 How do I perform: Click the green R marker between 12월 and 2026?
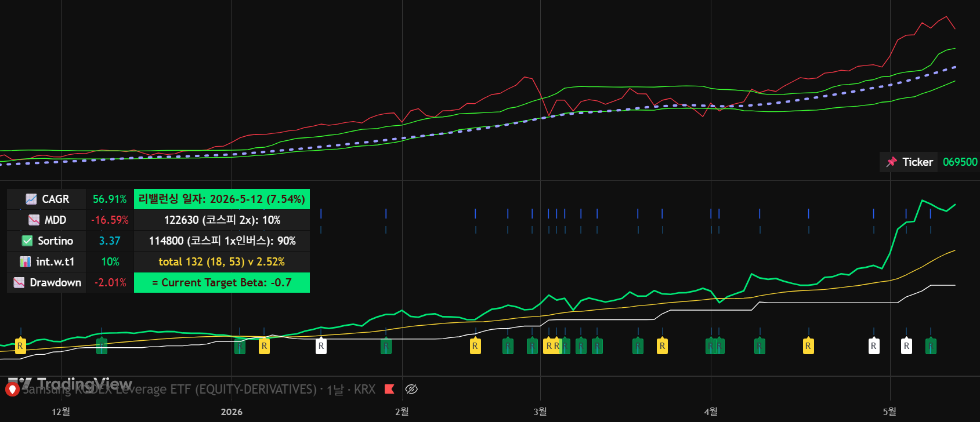102,346
